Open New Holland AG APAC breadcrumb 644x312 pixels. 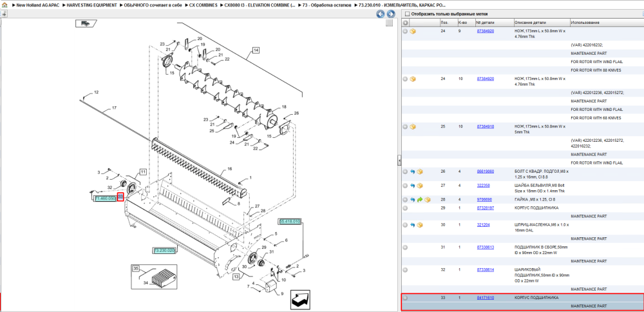pyautogui.click(x=39, y=5)
